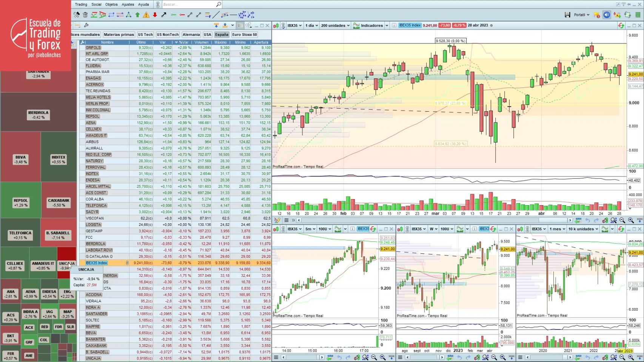The width and height of the screenshot is (644, 362).
Task: Open the drawing tools settings icon
Action: pyautogui.click(x=77, y=15)
